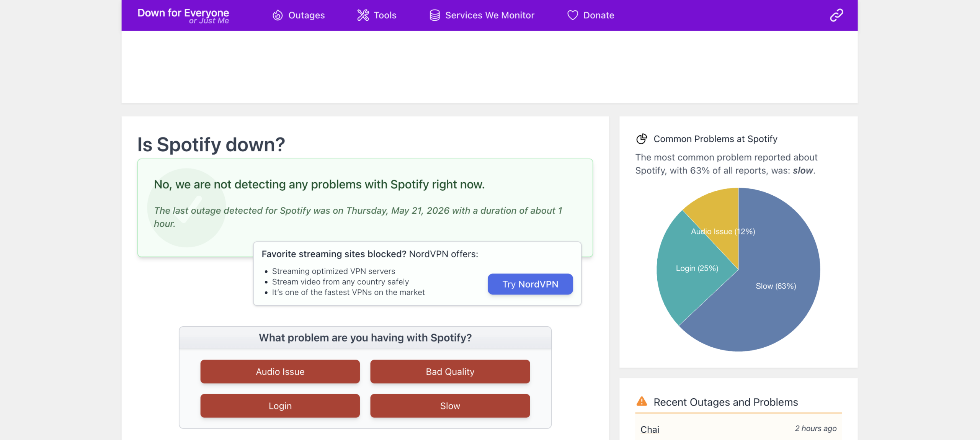This screenshot has width=980, height=440.
Task: Report a Slow problem
Action: 450,406
